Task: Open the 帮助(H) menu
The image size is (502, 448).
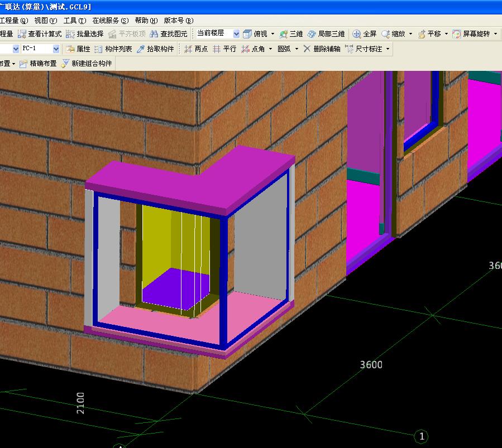Action: 146,21
